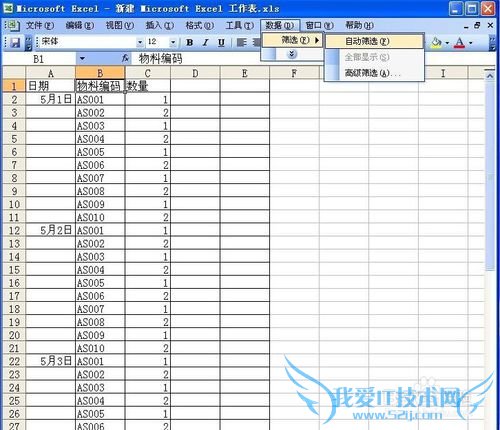Open the 编辑(E) menu
The height and width of the screenshot is (430, 500).
pyautogui.click(x=80, y=25)
